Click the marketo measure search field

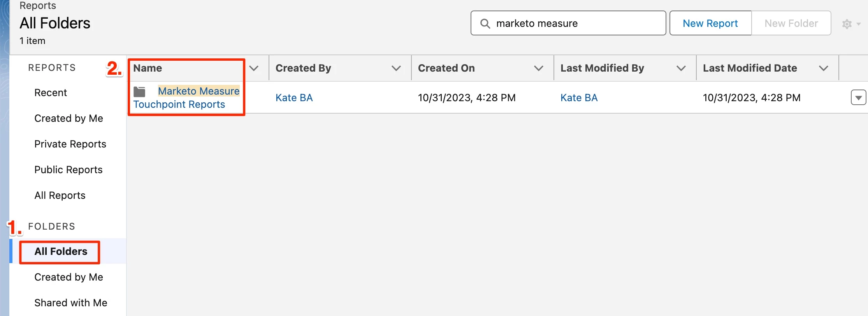[576, 23]
